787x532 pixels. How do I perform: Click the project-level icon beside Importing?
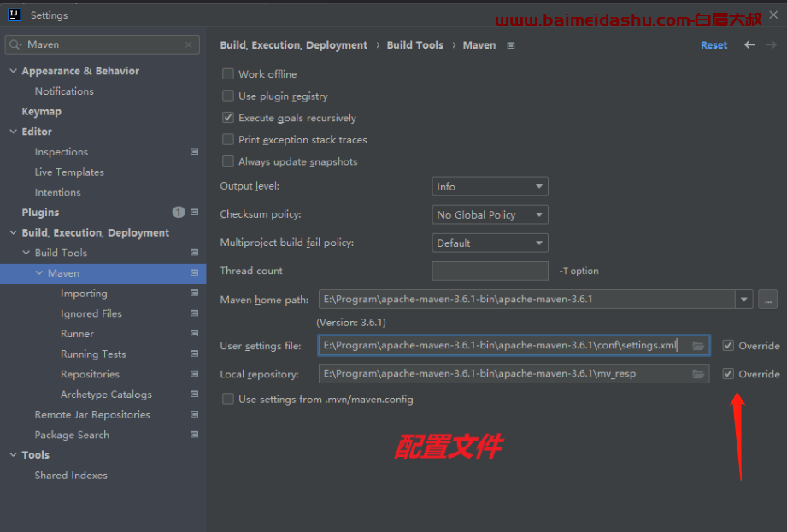coord(194,293)
